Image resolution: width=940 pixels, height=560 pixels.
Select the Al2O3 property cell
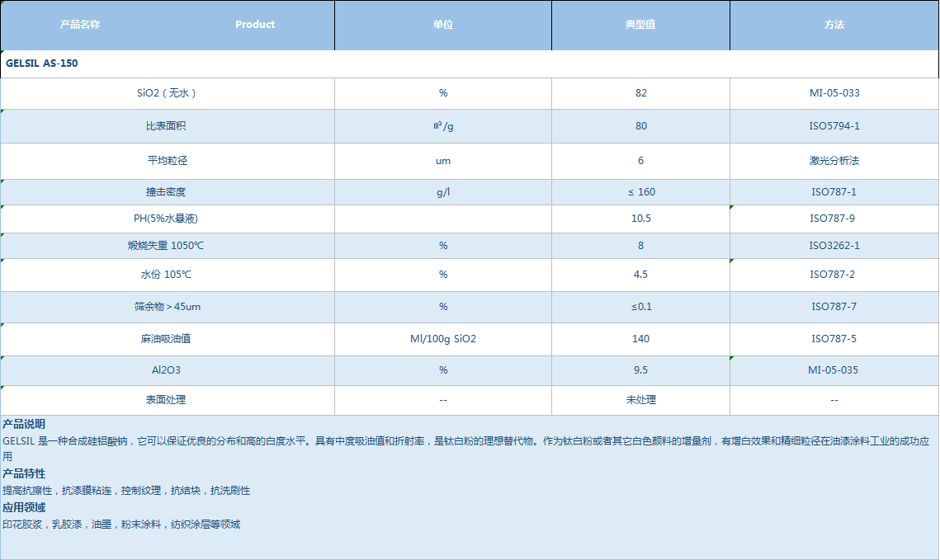point(168,370)
